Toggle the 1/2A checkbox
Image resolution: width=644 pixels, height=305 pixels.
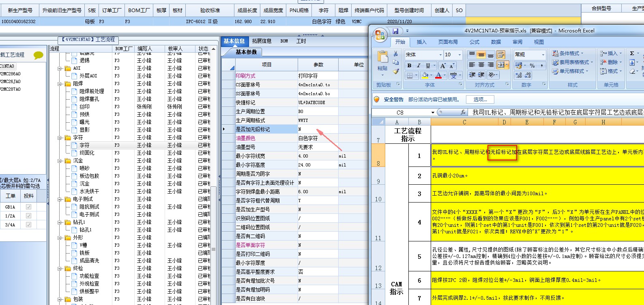click(28, 216)
